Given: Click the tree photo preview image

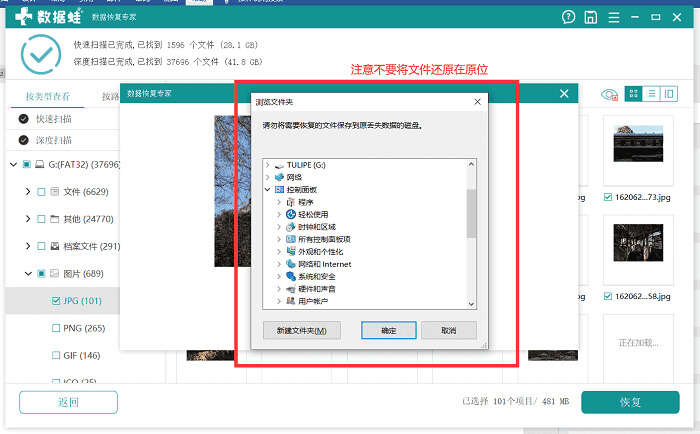Looking at the screenshot, I should point(233,191).
